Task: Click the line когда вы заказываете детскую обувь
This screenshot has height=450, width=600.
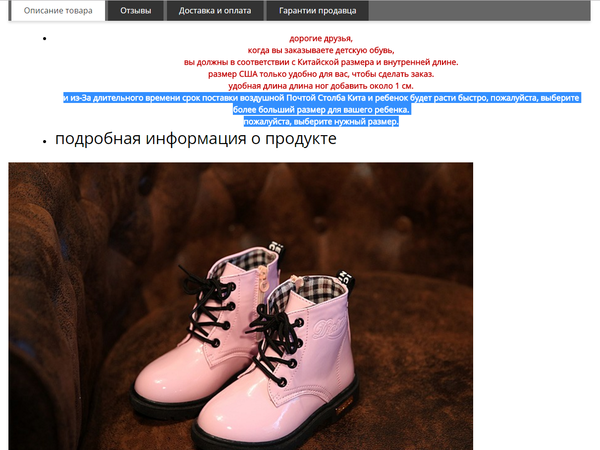Action: [x=321, y=50]
